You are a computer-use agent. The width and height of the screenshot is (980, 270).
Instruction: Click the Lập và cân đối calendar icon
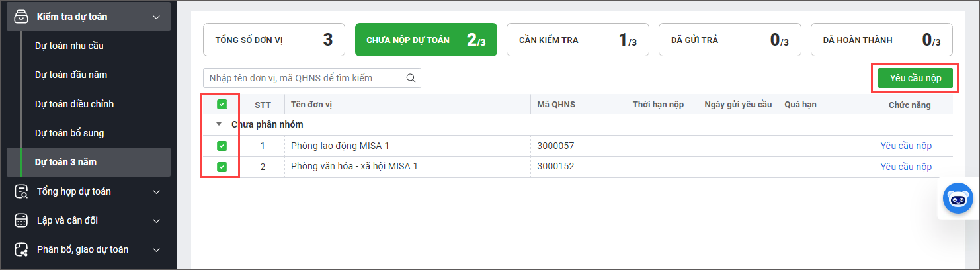[x=22, y=220]
